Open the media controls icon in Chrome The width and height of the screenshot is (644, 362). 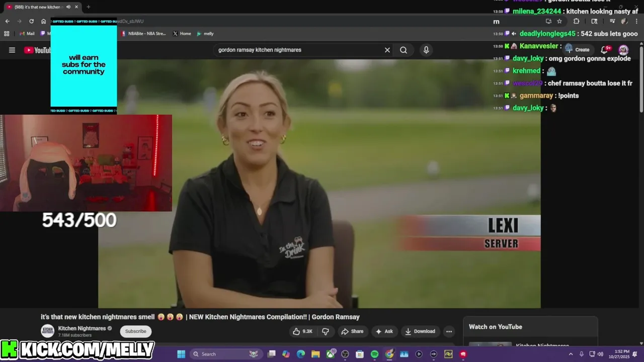point(612,21)
